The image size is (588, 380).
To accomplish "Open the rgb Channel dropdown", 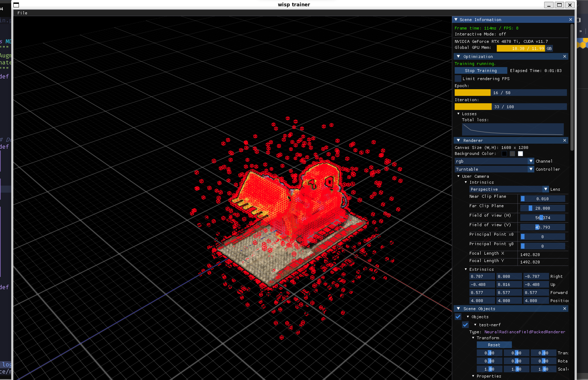I will click(x=494, y=161).
